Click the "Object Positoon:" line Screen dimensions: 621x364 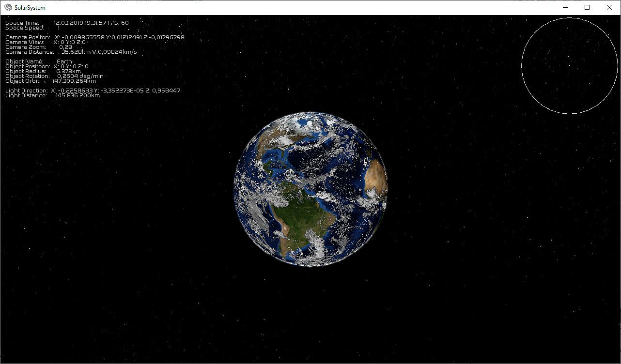pos(47,66)
